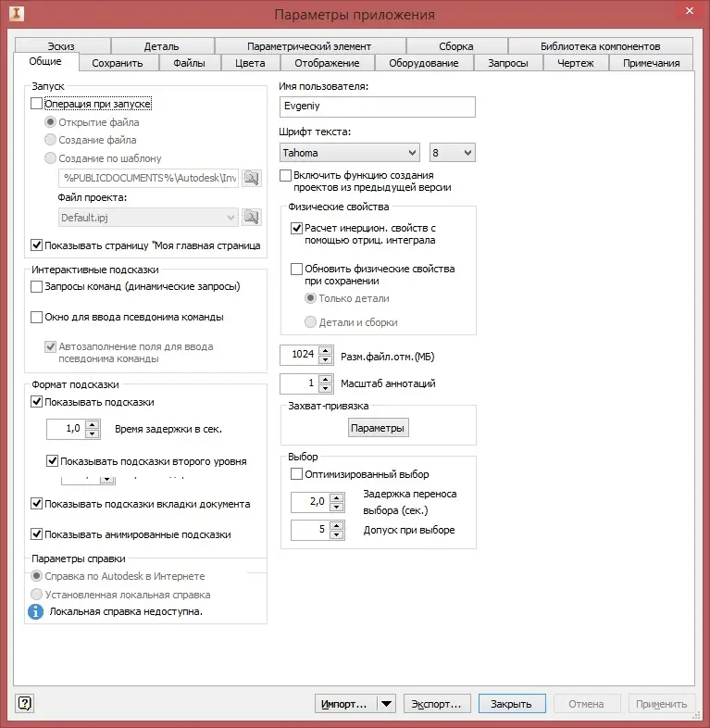This screenshot has height=728, width=710.
Task: Click the Экспорт... button
Action: pyautogui.click(x=437, y=703)
